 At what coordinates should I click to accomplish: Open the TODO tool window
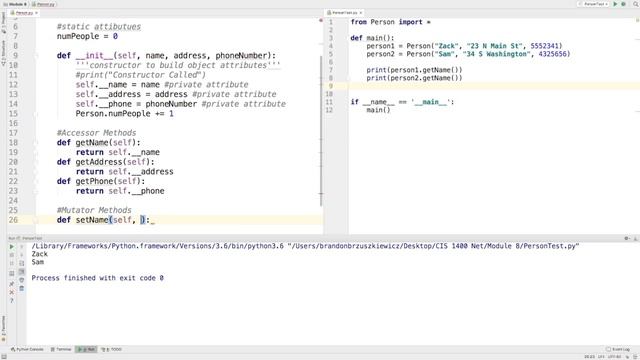(111, 349)
